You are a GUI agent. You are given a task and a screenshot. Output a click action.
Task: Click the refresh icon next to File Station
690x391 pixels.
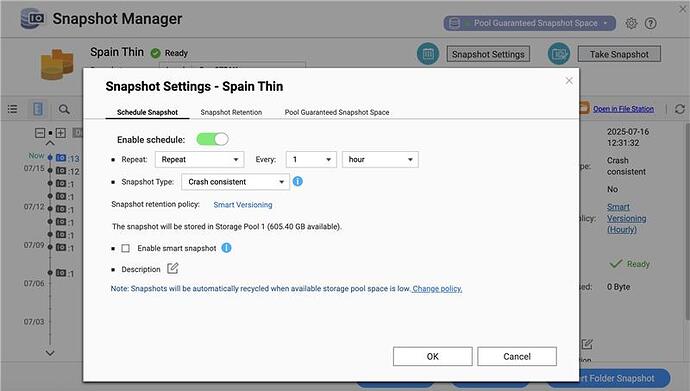679,109
